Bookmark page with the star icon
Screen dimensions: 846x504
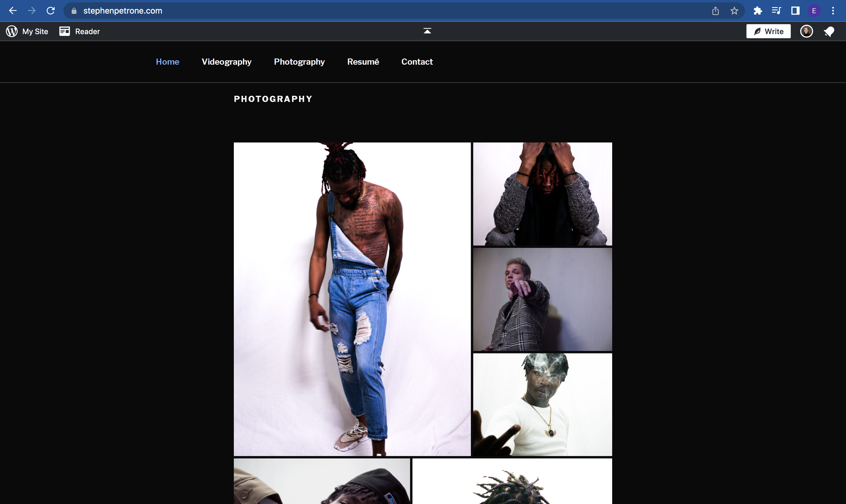tap(734, 11)
